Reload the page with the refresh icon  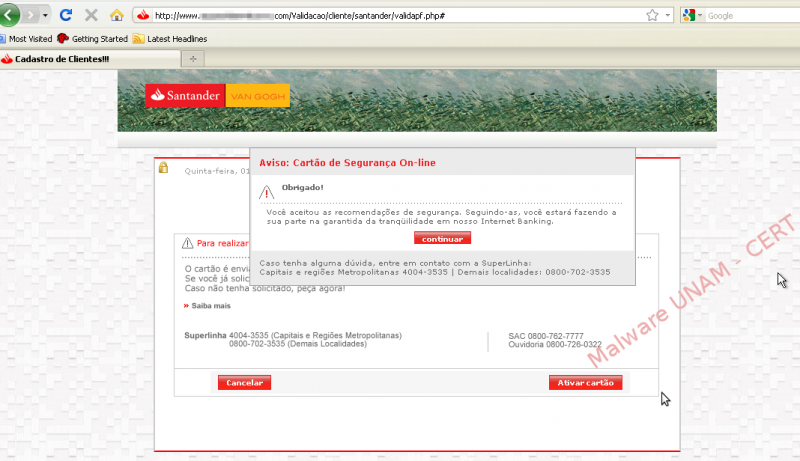pyautogui.click(x=66, y=15)
